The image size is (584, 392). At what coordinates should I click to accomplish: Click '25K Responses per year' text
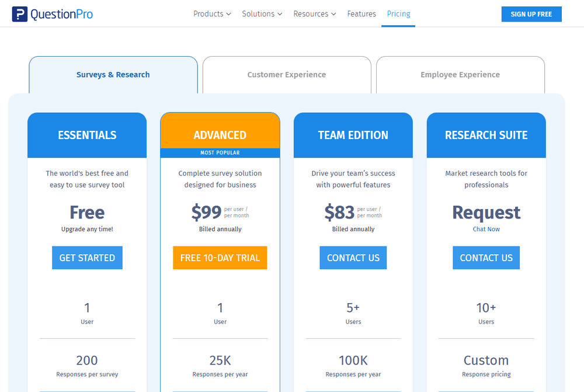tap(220, 366)
